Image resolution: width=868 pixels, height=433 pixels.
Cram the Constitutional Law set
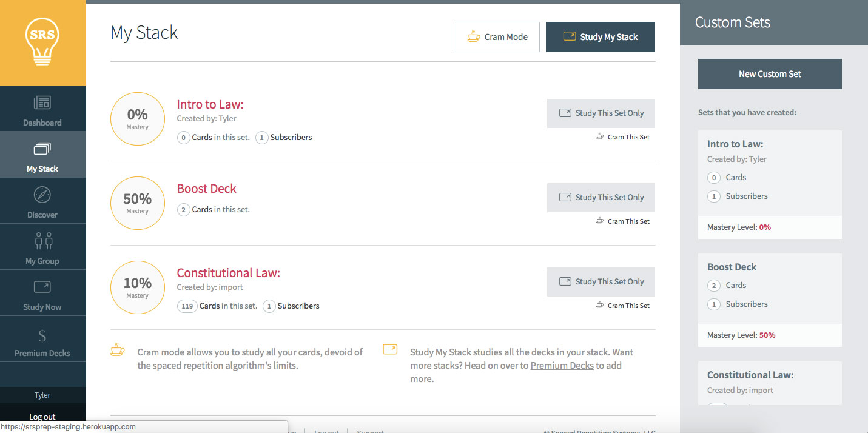624,306
